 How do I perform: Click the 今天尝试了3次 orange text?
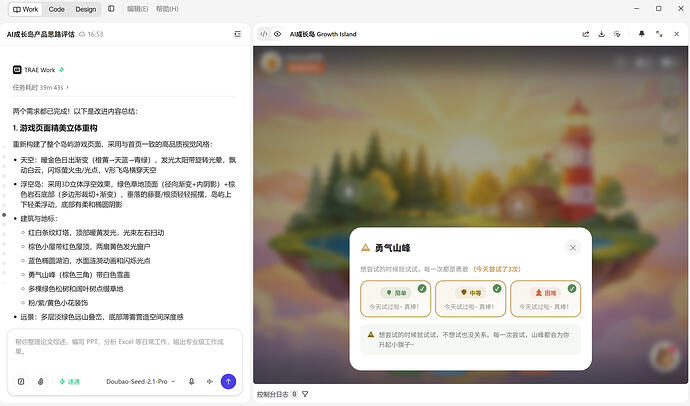coord(497,269)
